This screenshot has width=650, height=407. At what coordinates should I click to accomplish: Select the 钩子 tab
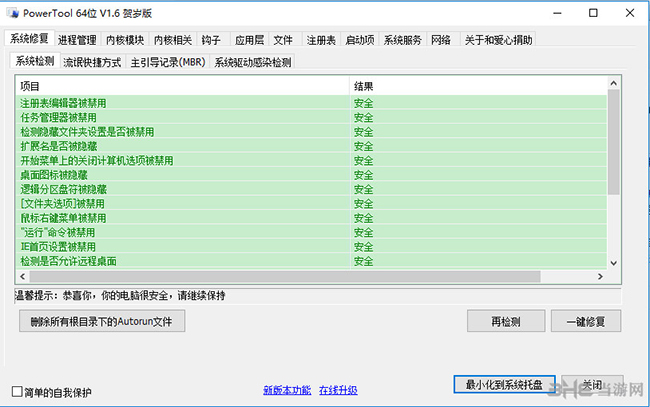pos(211,40)
